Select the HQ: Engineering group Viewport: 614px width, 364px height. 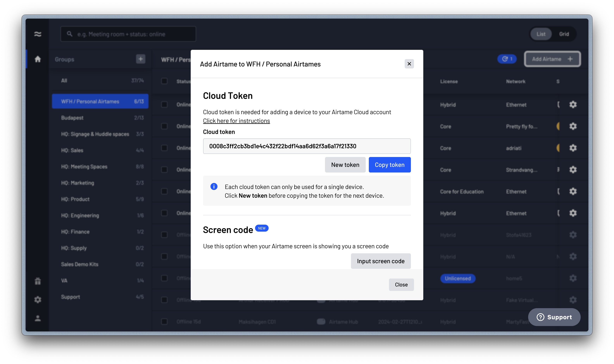click(x=100, y=215)
